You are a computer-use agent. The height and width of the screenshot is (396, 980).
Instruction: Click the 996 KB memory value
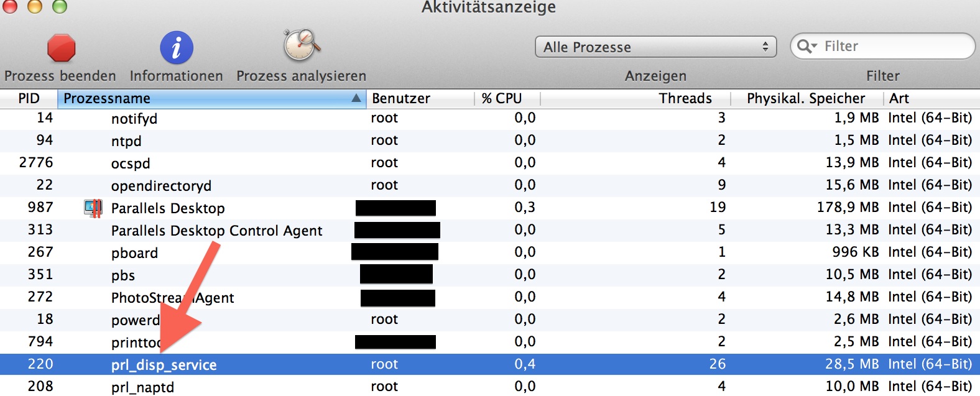click(856, 252)
